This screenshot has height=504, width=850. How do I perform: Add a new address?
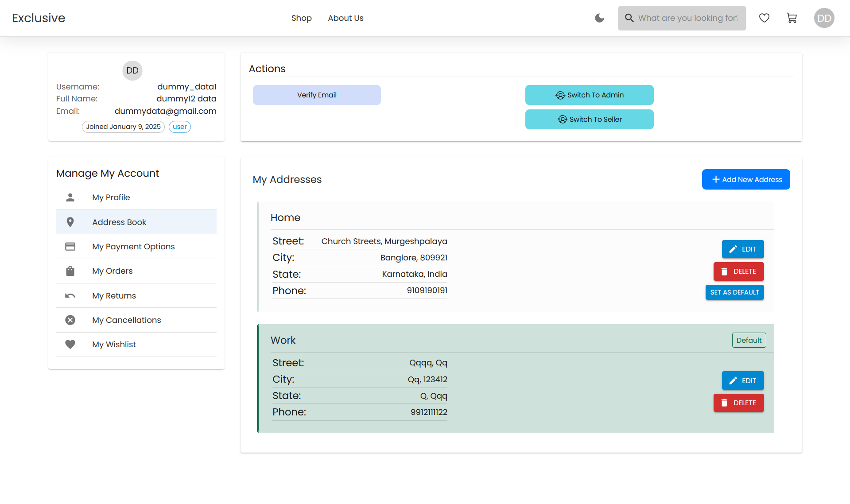tap(745, 179)
